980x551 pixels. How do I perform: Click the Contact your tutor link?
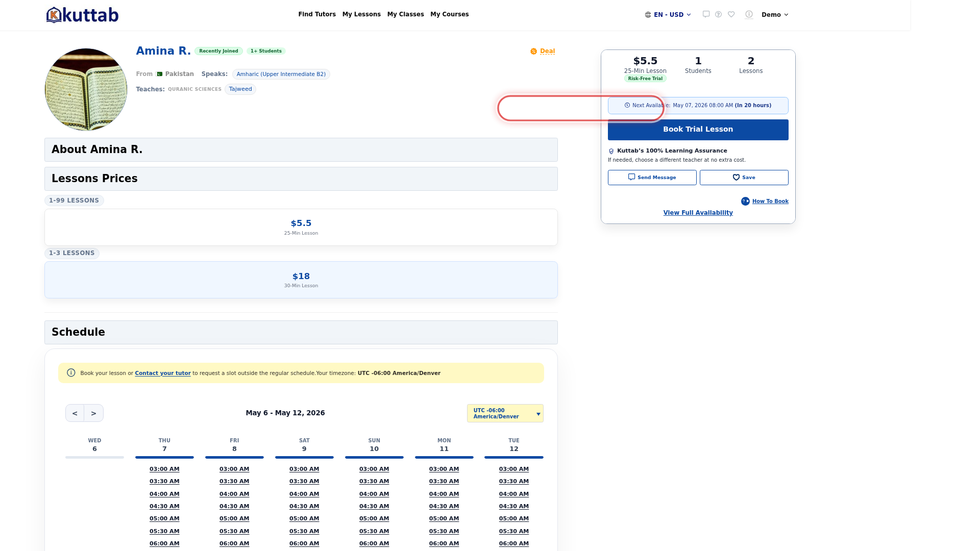point(162,373)
